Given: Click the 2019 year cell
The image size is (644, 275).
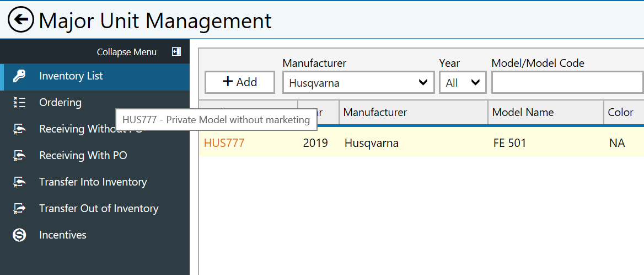Looking at the screenshot, I should click(x=315, y=143).
